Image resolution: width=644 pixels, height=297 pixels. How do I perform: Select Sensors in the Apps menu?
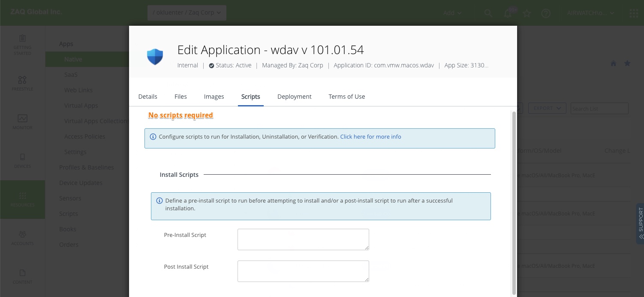tap(70, 198)
